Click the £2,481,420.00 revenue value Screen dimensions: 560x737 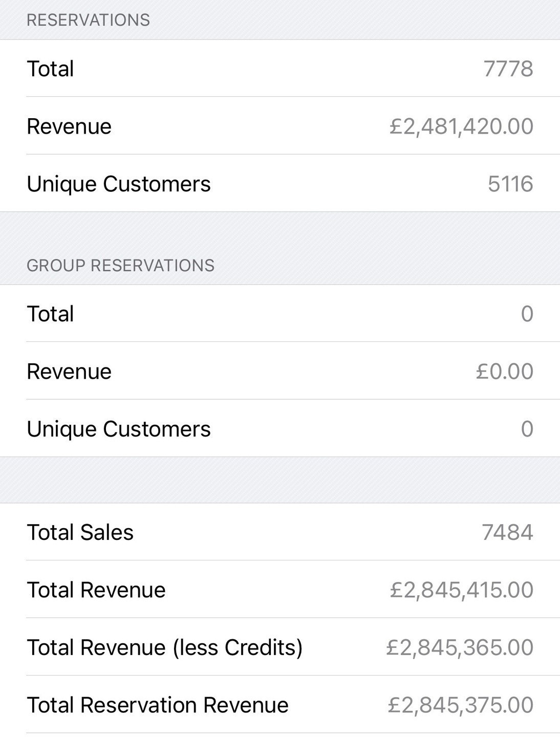click(x=461, y=126)
